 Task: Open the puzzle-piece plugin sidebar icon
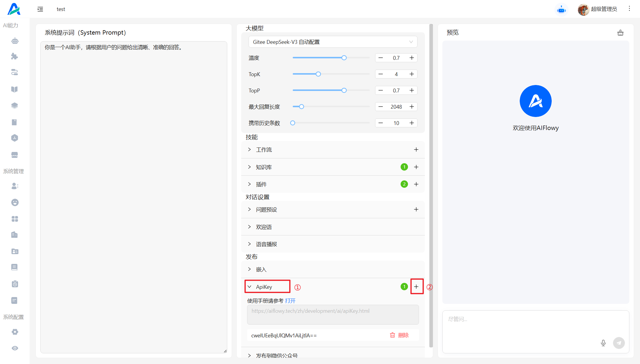(15, 56)
